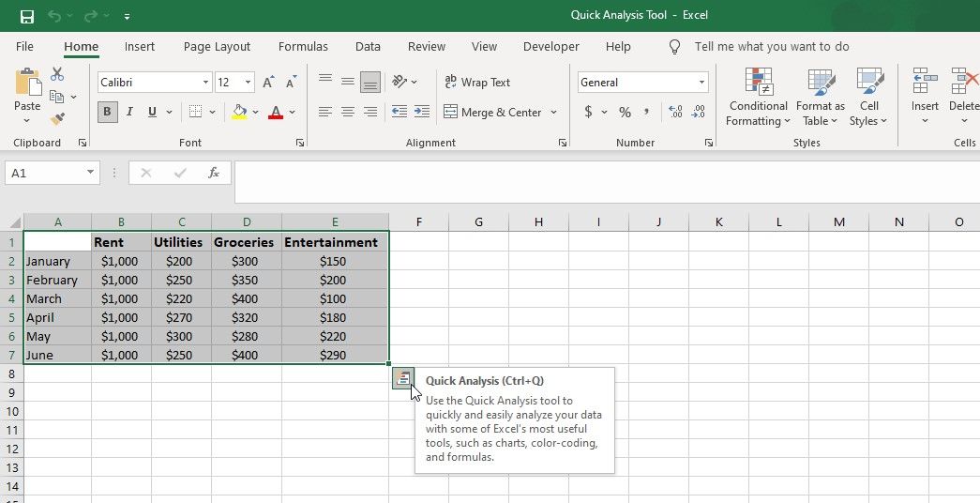Screen dimensions: 980x503
Task: Toggle Wrap Text for selected cells
Action: coord(477,83)
